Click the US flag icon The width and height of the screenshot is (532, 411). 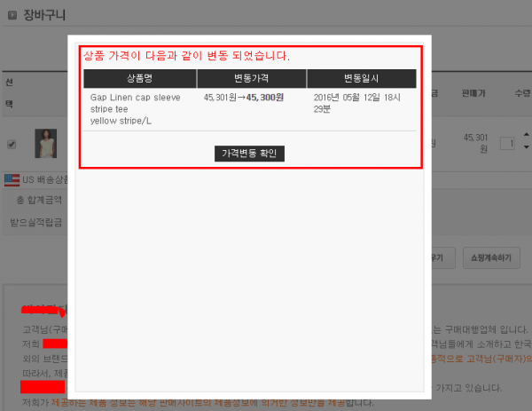(12, 180)
